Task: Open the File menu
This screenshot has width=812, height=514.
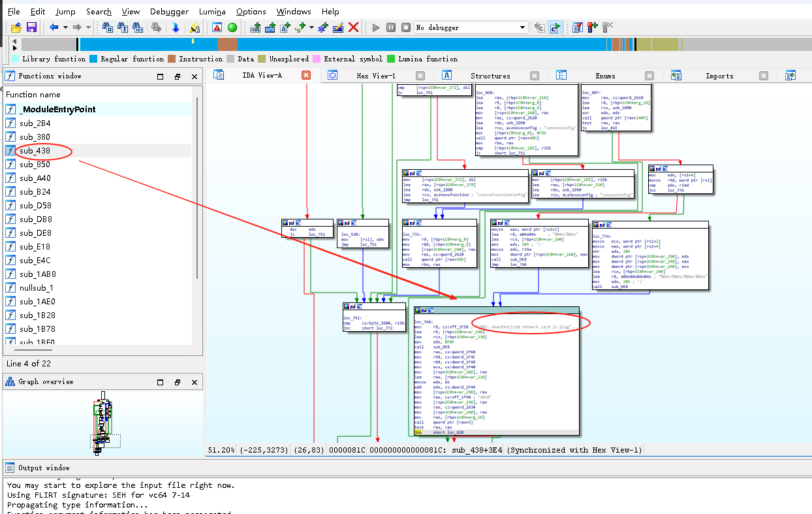Action: coord(14,11)
